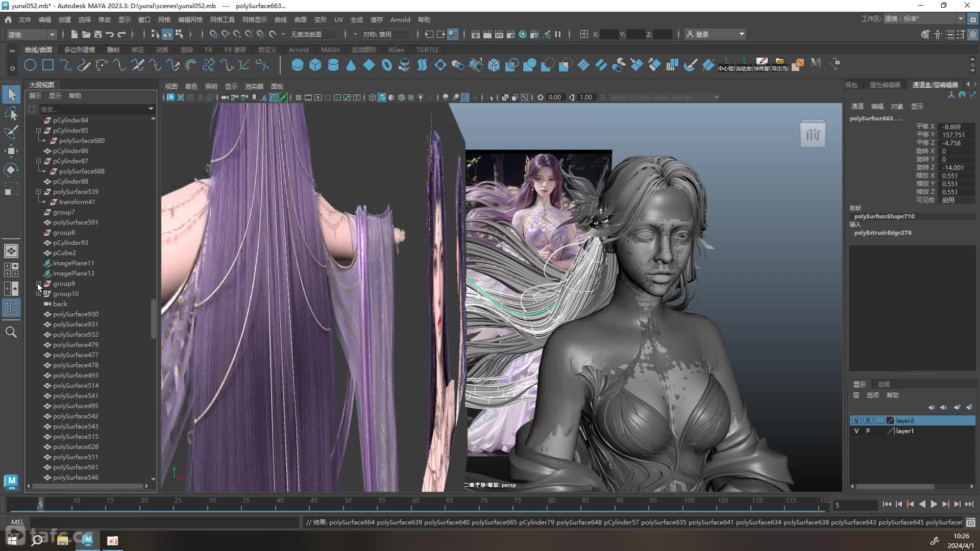This screenshot has width=980, height=551.
Task: Create a polygon cylinder from the shelf
Action: pyautogui.click(x=333, y=65)
